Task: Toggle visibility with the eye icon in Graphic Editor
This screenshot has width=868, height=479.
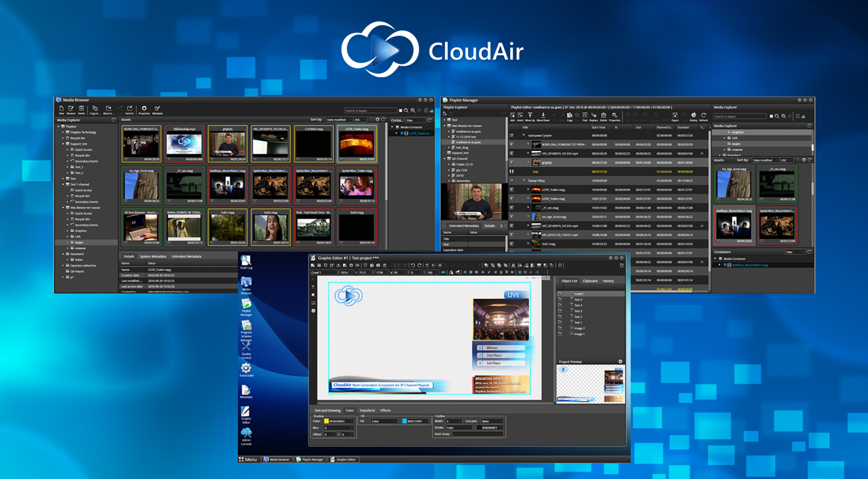Action: pos(444,273)
